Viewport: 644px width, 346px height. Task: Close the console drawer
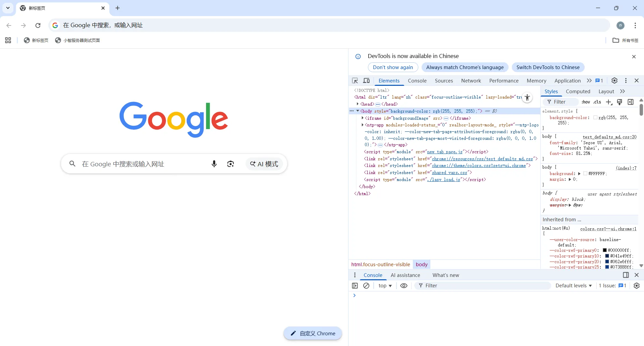coord(637,275)
